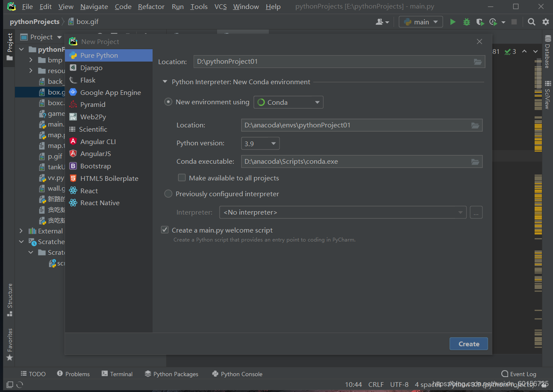
Task: Close the New Project dialog
Action: tap(479, 41)
